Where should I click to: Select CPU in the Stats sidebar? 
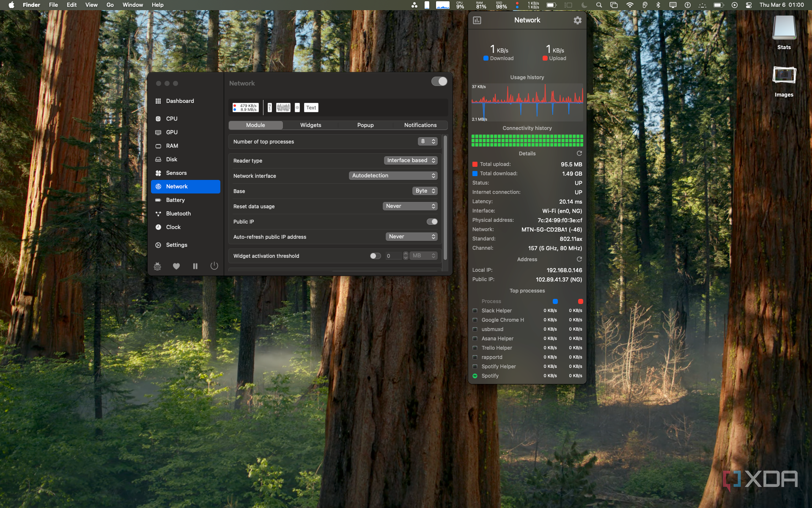[186, 119]
